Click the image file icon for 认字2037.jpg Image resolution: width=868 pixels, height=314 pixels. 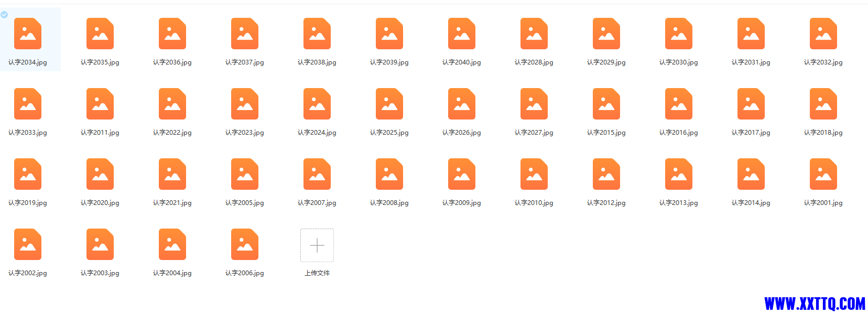click(245, 34)
